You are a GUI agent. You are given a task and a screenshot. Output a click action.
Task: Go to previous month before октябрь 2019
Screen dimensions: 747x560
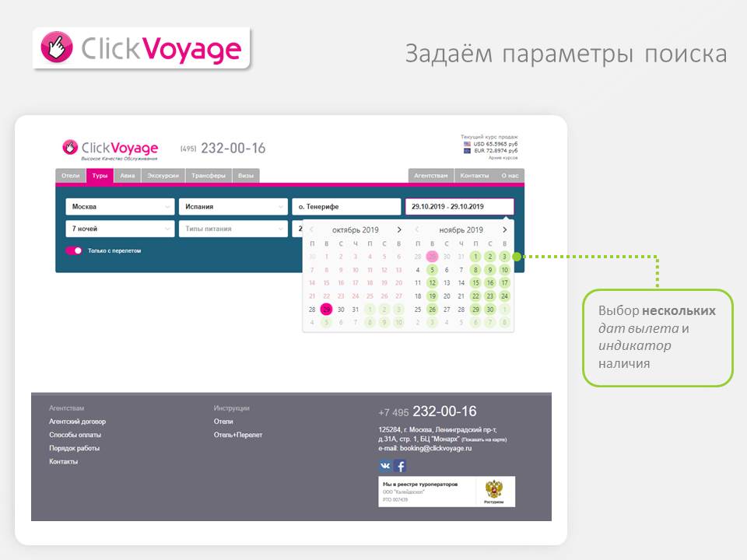pos(311,229)
